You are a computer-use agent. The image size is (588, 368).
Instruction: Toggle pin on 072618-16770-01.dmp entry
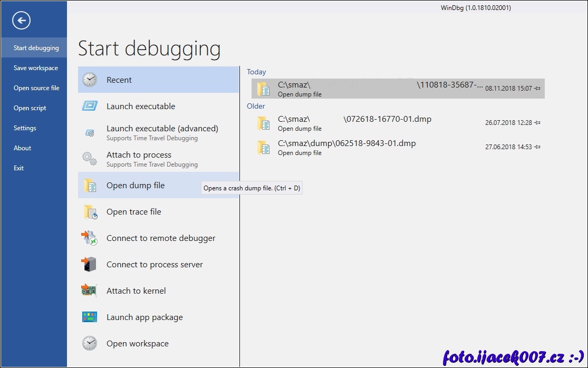(x=537, y=123)
